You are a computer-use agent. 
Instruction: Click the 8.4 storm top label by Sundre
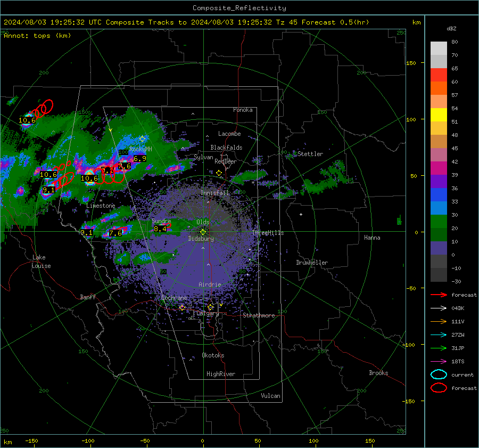click(160, 229)
